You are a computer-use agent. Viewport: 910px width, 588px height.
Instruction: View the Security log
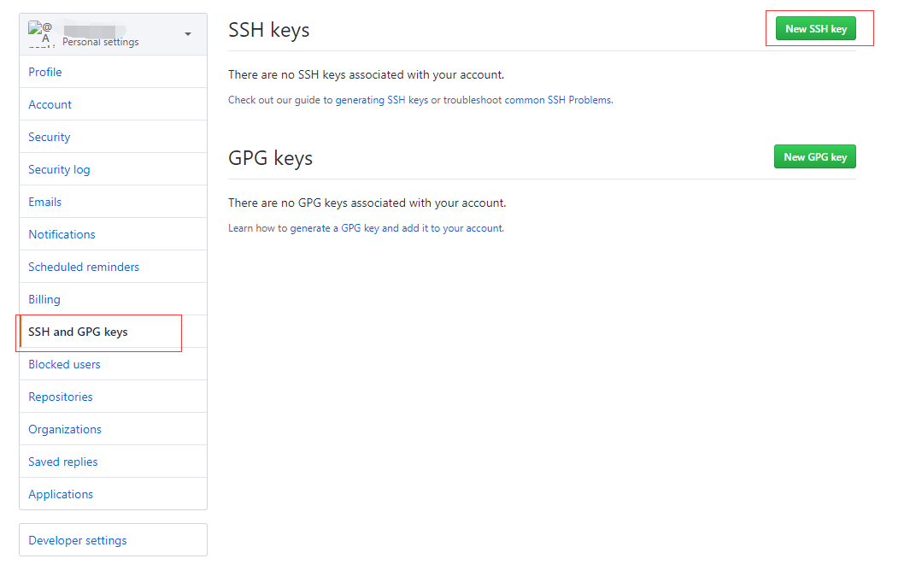pyautogui.click(x=59, y=169)
